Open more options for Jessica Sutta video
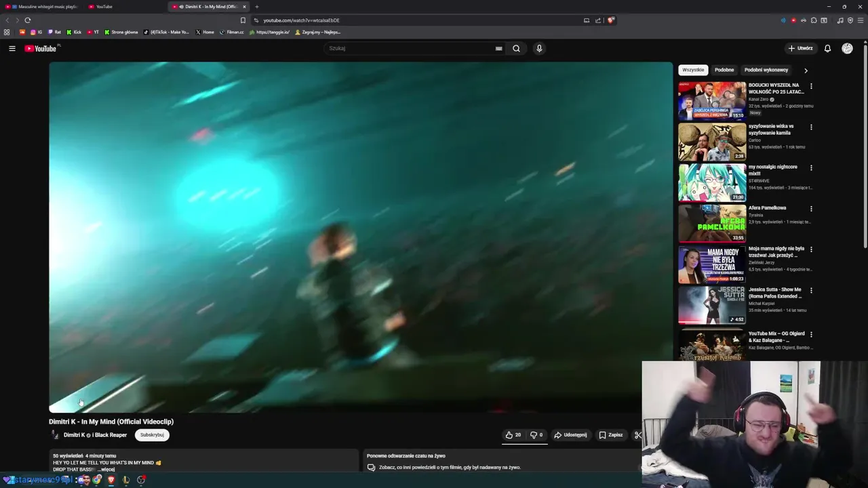 (811, 290)
